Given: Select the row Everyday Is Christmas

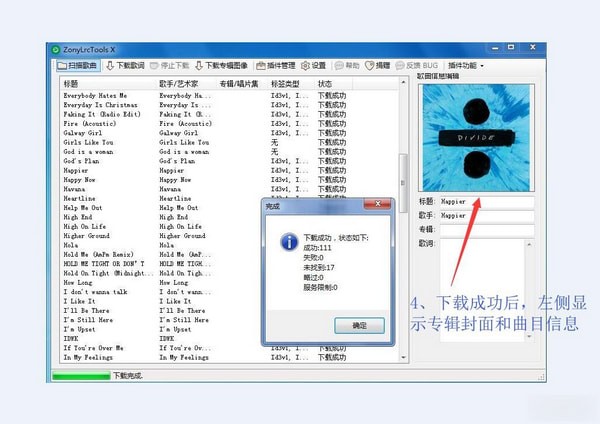Looking at the screenshot, I should click(230, 105).
